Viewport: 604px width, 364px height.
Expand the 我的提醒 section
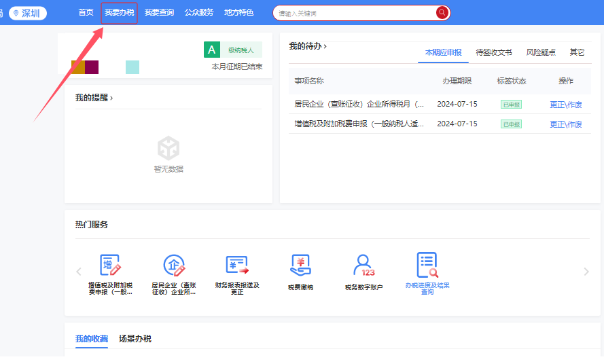click(94, 98)
